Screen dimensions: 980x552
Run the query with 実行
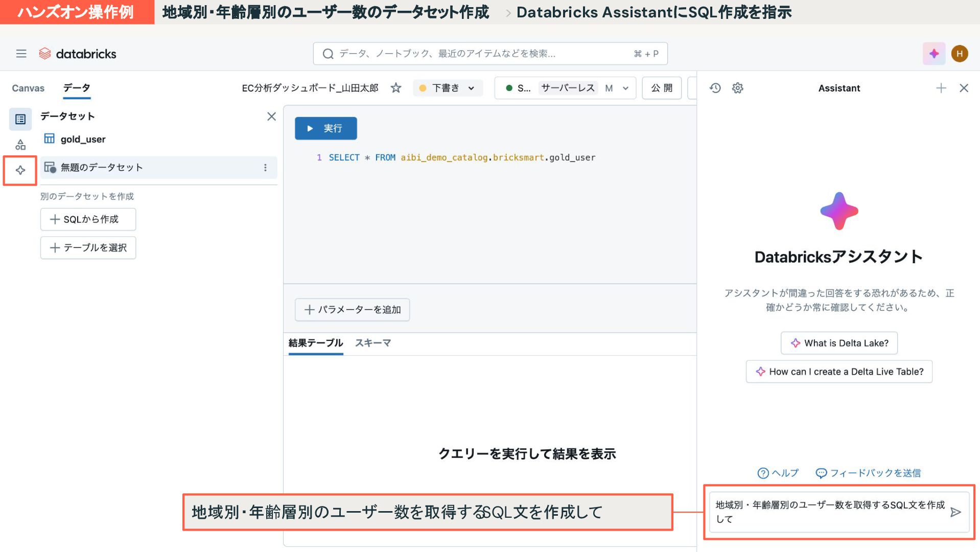tap(325, 128)
